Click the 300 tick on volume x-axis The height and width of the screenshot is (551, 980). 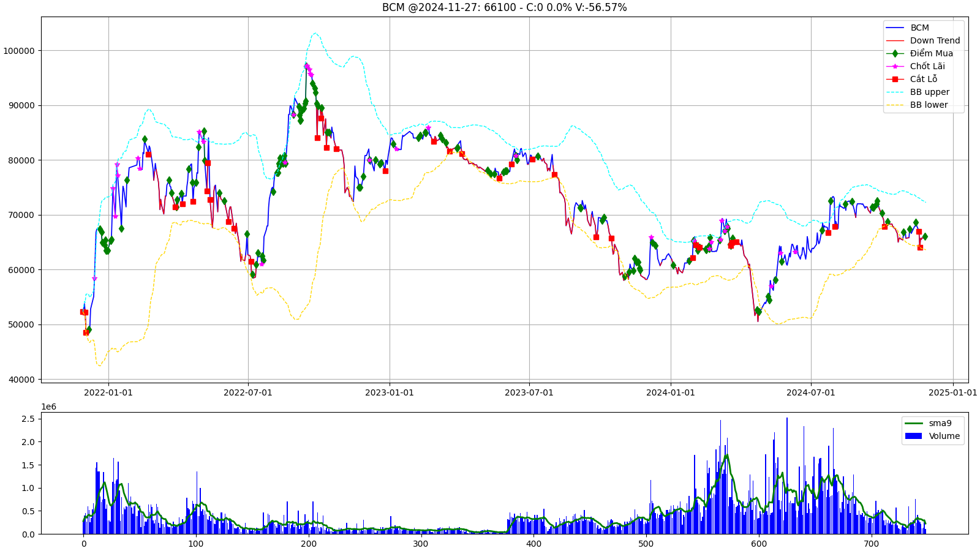[421, 544]
